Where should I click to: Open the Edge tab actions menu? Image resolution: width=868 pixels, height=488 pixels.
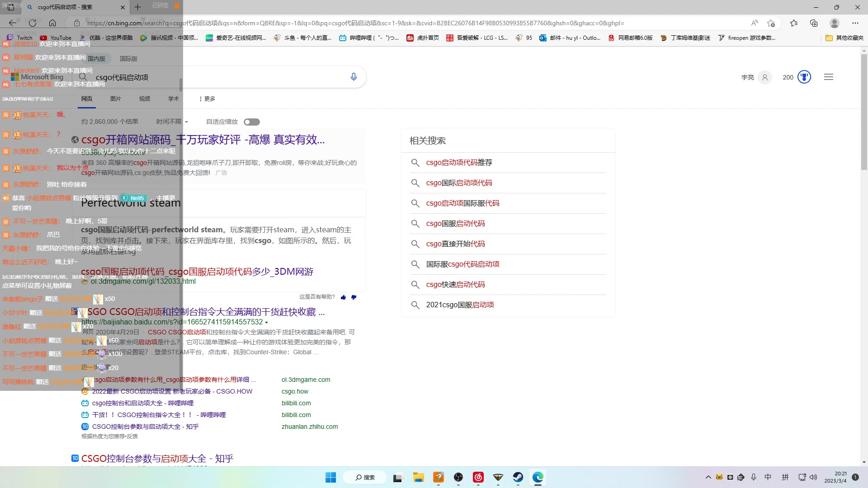tap(11, 7)
